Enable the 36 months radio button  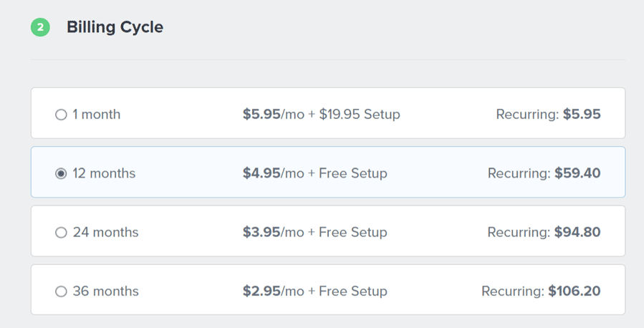tap(61, 291)
